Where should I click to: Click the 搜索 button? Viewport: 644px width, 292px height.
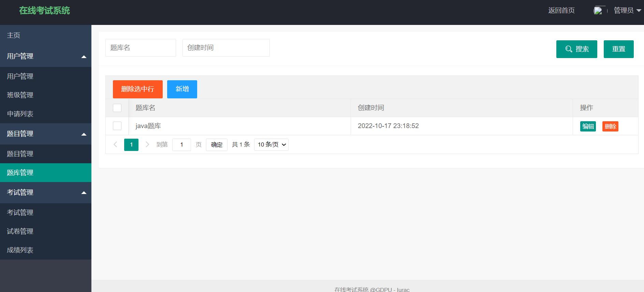[576, 49]
